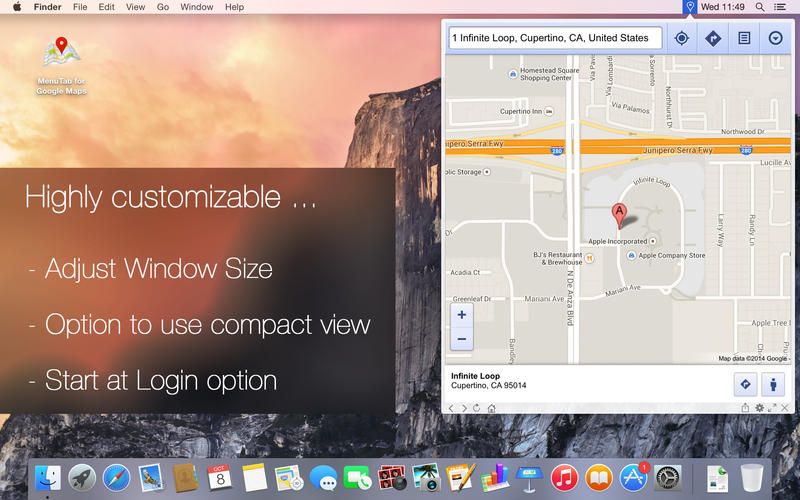Image resolution: width=800 pixels, height=500 pixels.
Task: Reload the map page
Action: coord(477,408)
